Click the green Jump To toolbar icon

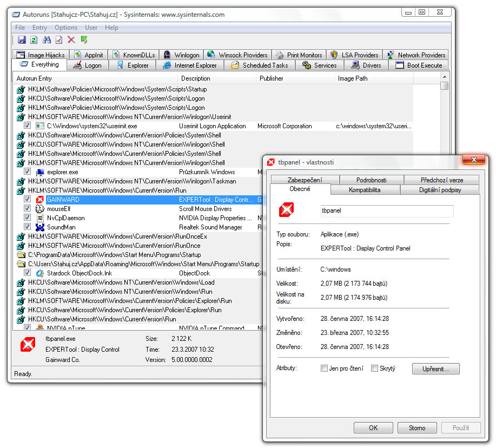84,40
